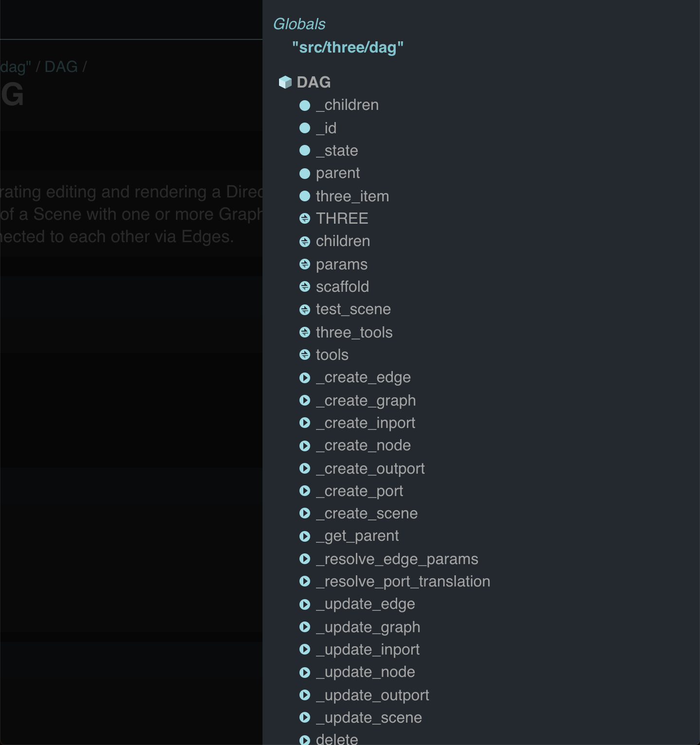
Task: Open the DAG breadcrumb link
Action: [61, 66]
